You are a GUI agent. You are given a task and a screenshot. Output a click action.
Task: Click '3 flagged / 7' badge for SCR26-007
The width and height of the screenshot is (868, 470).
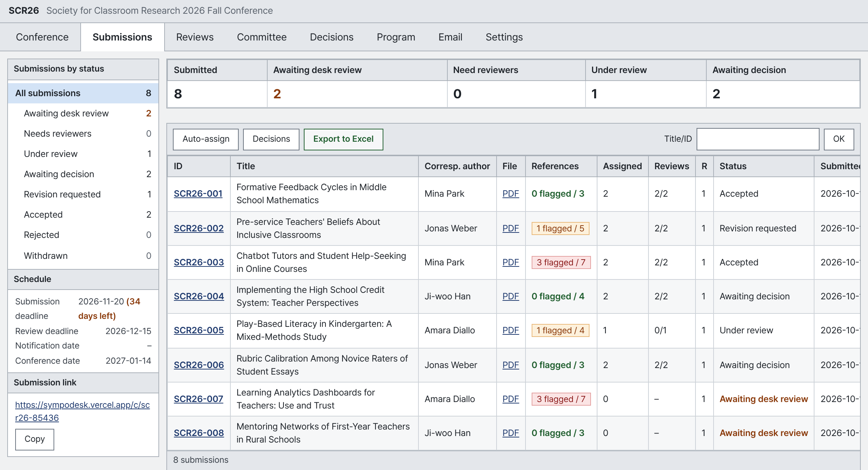[561, 399]
